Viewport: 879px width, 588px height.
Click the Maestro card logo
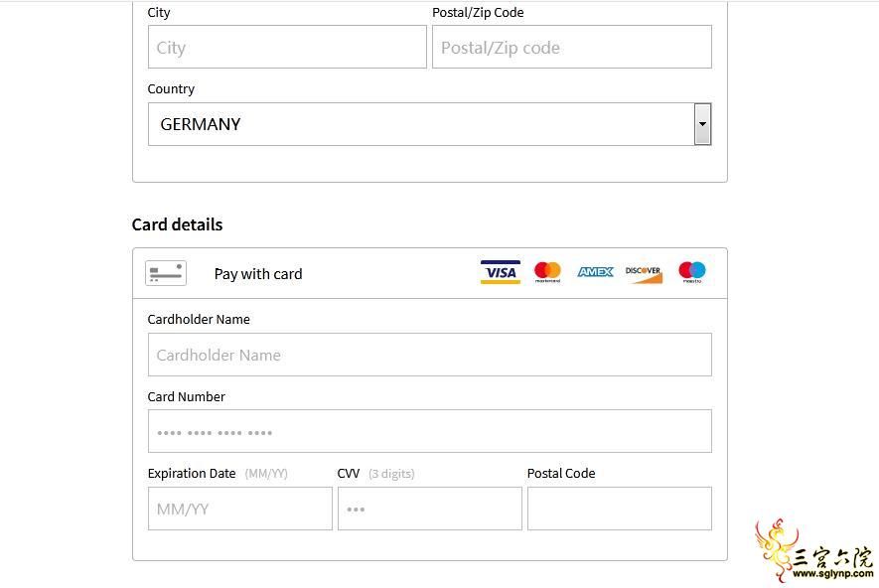[x=692, y=272]
